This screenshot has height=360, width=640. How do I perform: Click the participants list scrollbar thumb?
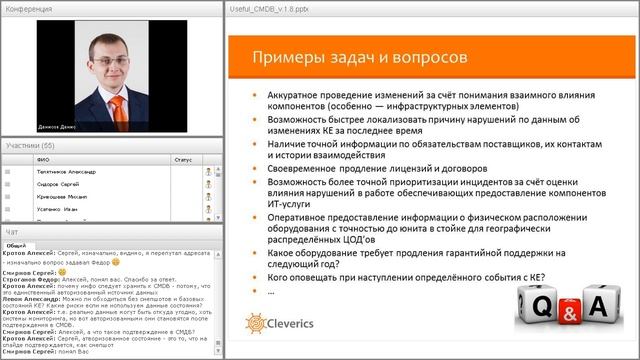[x=218, y=175]
